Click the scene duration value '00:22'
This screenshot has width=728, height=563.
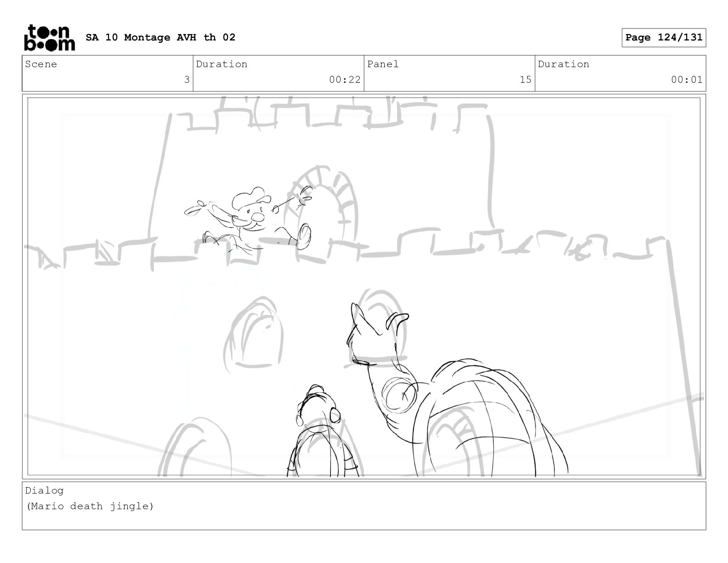pyautogui.click(x=345, y=80)
